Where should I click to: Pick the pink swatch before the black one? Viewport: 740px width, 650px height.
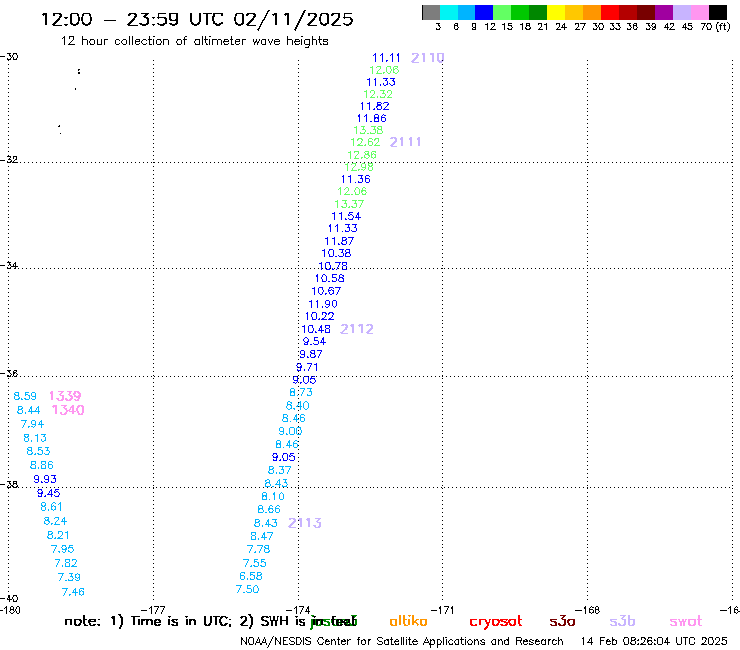point(699,13)
